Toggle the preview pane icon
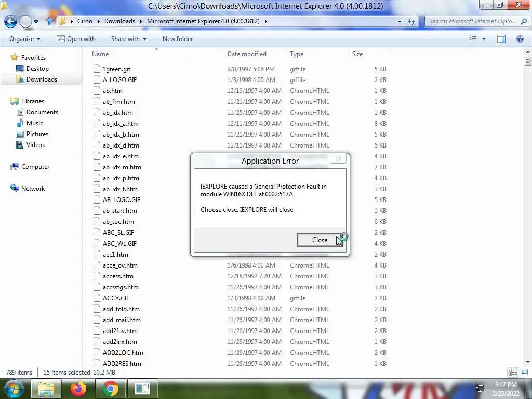Image resolution: width=532 pixels, height=399 pixels. point(501,39)
